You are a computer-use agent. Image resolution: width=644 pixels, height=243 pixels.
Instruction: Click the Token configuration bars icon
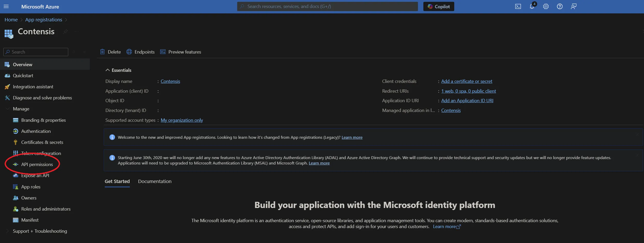pyautogui.click(x=16, y=153)
